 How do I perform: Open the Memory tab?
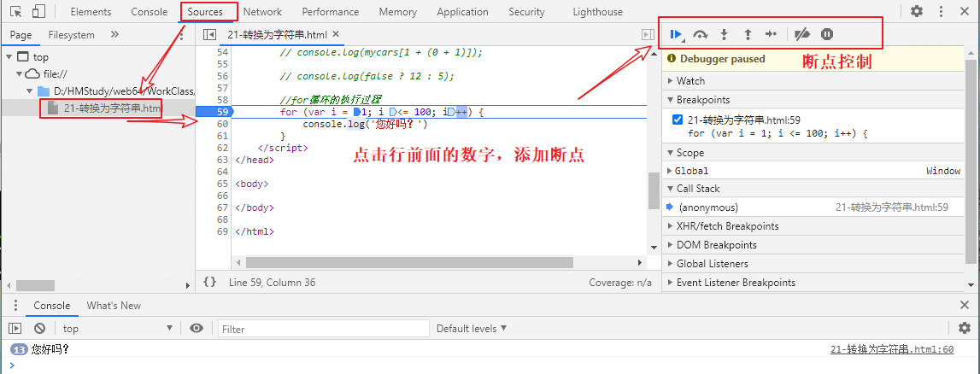[397, 12]
